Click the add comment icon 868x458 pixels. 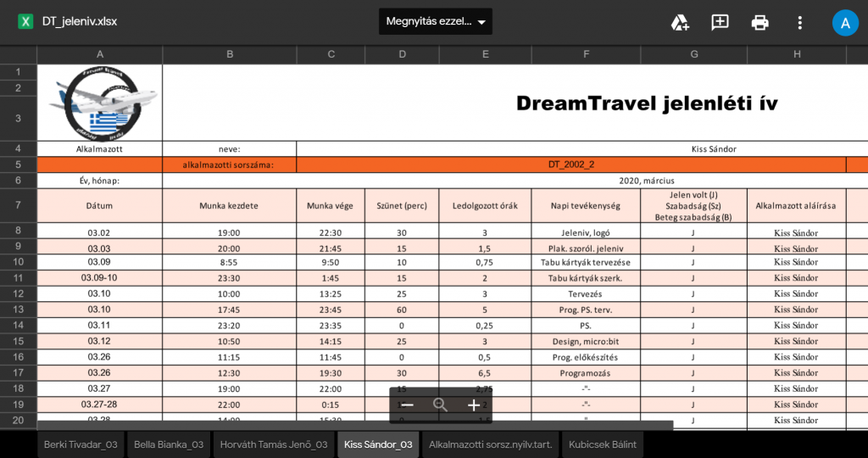(720, 22)
